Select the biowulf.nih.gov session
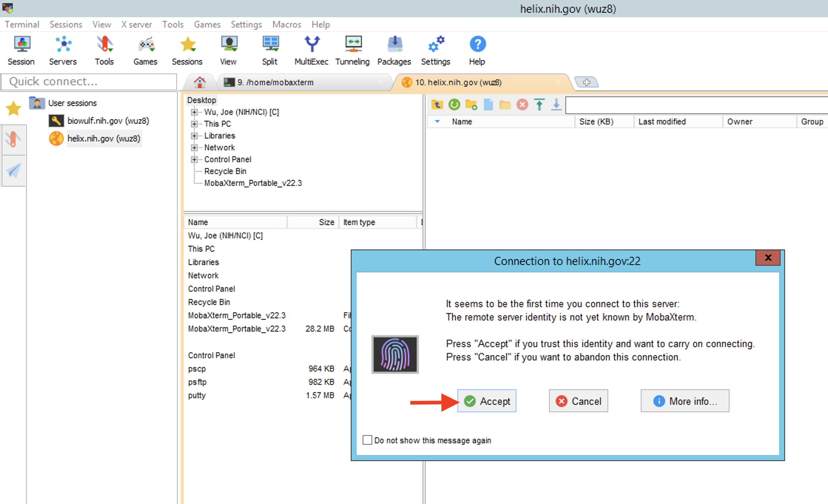This screenshot has width=828, height=504. [108, 121]
